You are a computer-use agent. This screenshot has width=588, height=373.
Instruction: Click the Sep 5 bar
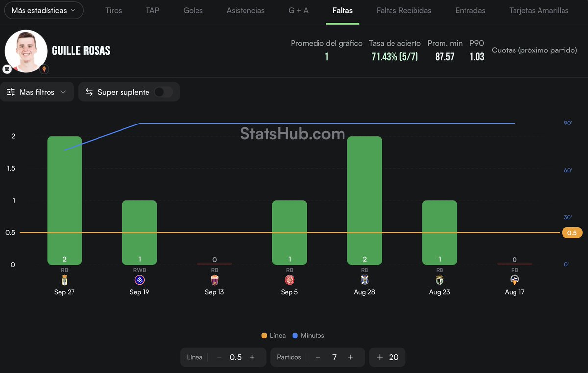pos(290,232)
